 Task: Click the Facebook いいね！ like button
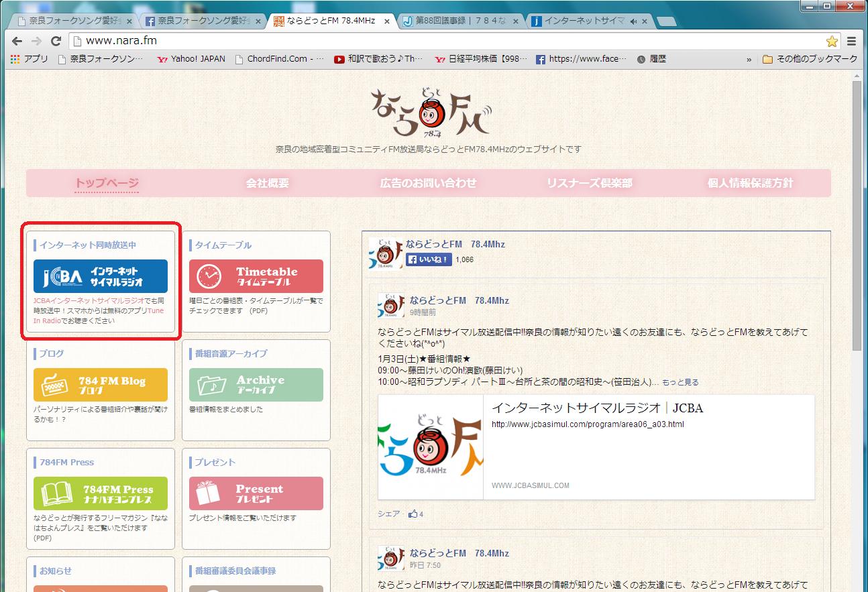[x=429, y=259]
